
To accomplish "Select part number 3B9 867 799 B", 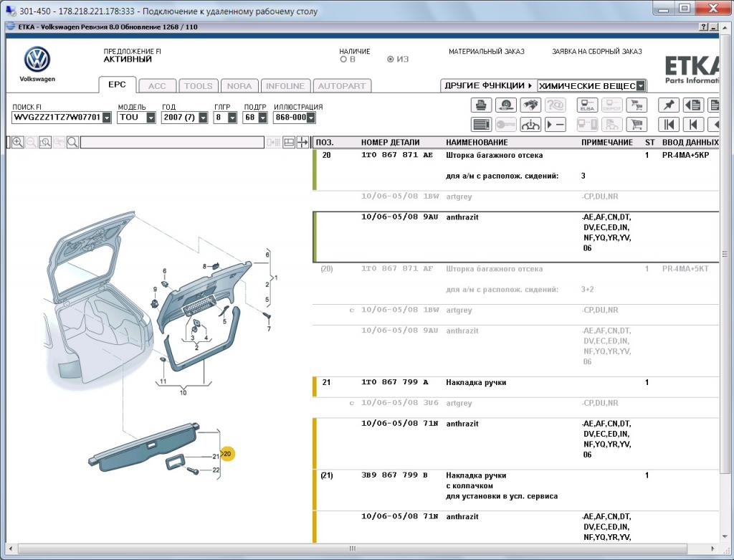I will (395, 475).
